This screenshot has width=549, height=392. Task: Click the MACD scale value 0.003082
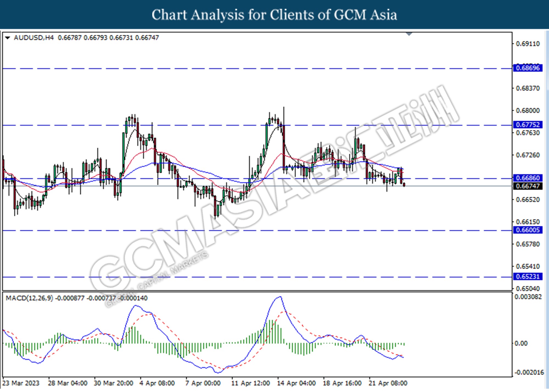pos(528,297)
